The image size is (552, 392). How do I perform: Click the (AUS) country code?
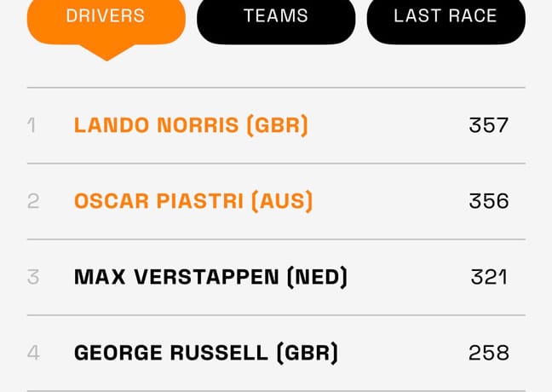281,201
